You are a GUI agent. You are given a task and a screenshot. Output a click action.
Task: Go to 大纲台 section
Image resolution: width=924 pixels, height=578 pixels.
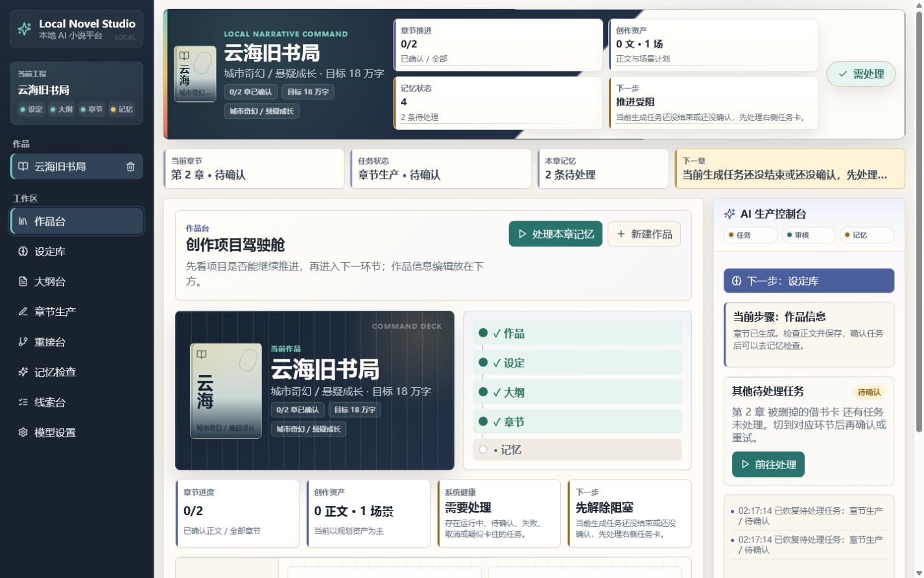(77, 282)
